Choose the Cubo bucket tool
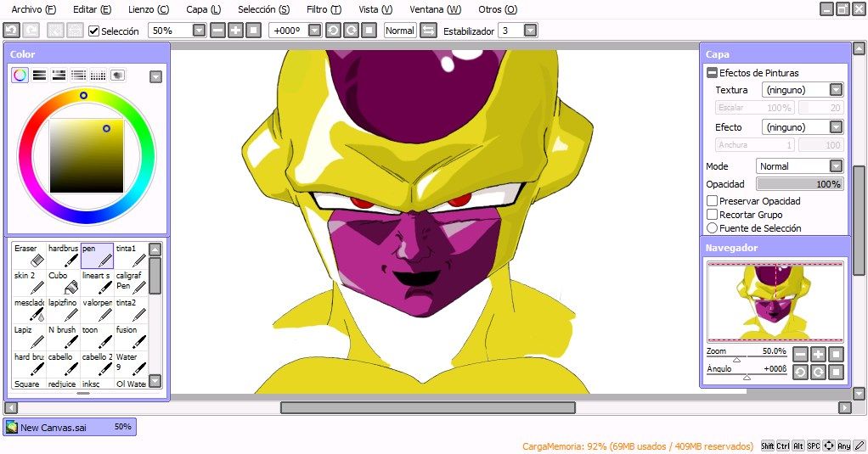The width and height of the screenshot is (868, 454). (x=63, y=283)
